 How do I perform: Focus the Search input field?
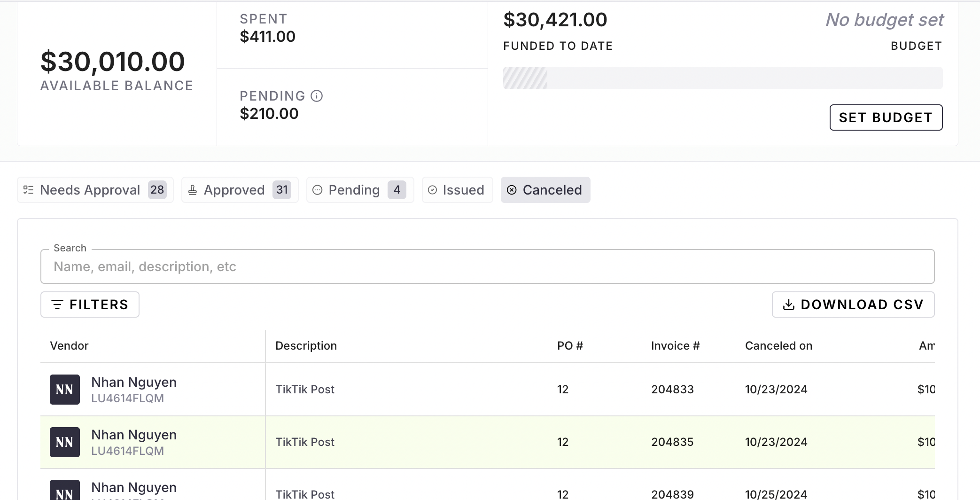[x=487, y=266]
